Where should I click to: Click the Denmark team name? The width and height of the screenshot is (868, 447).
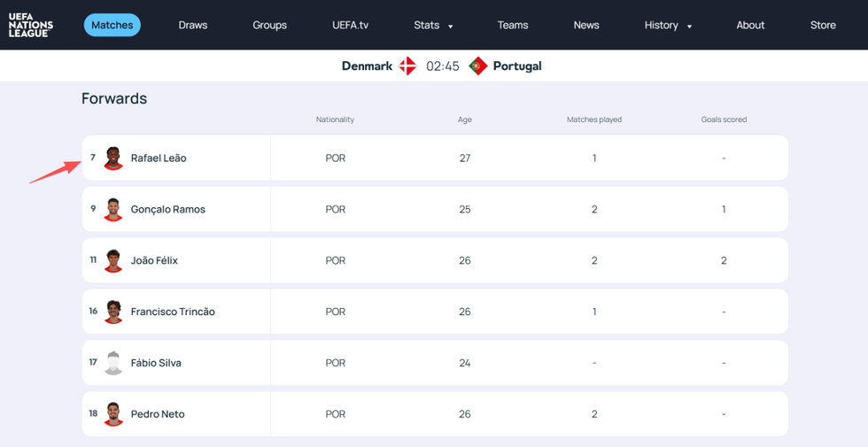[x=367, y=66]
